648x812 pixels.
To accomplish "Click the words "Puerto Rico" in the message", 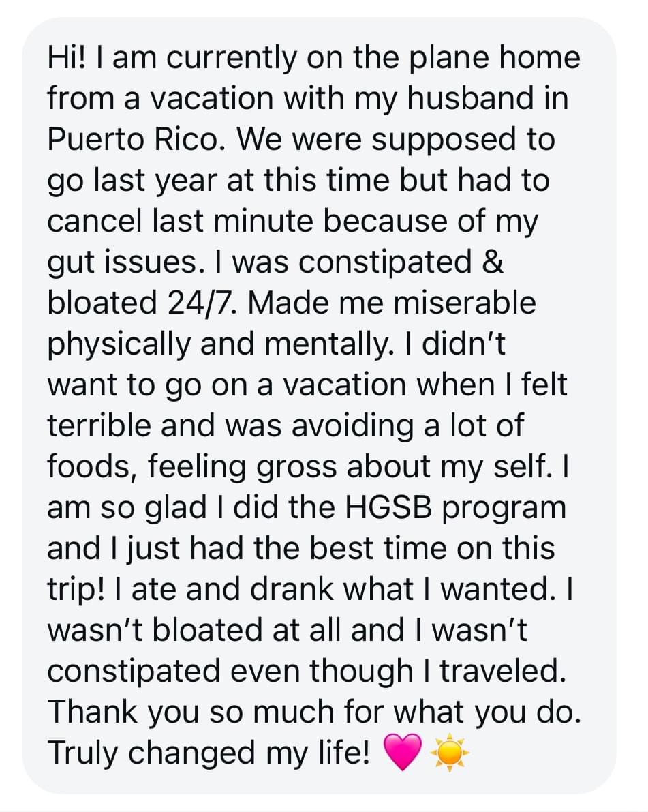I will coord(134,139).
